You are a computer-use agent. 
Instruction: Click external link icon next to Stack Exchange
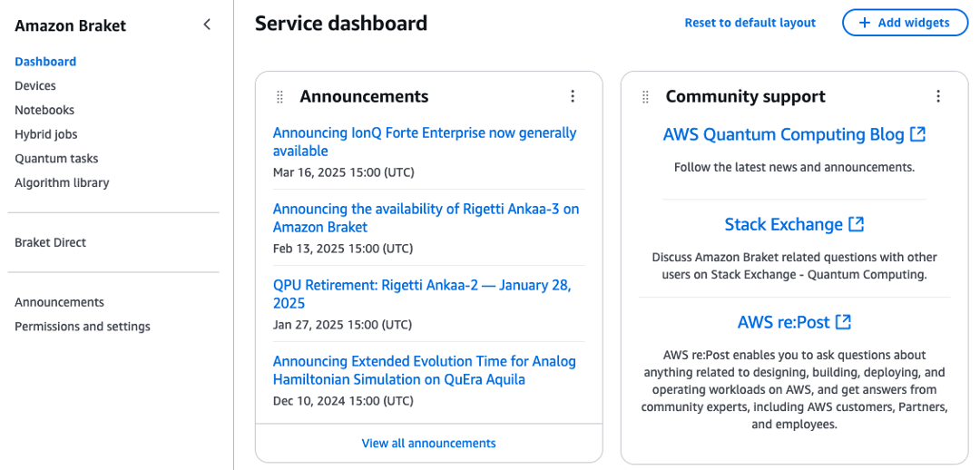[x=857, y=224]
